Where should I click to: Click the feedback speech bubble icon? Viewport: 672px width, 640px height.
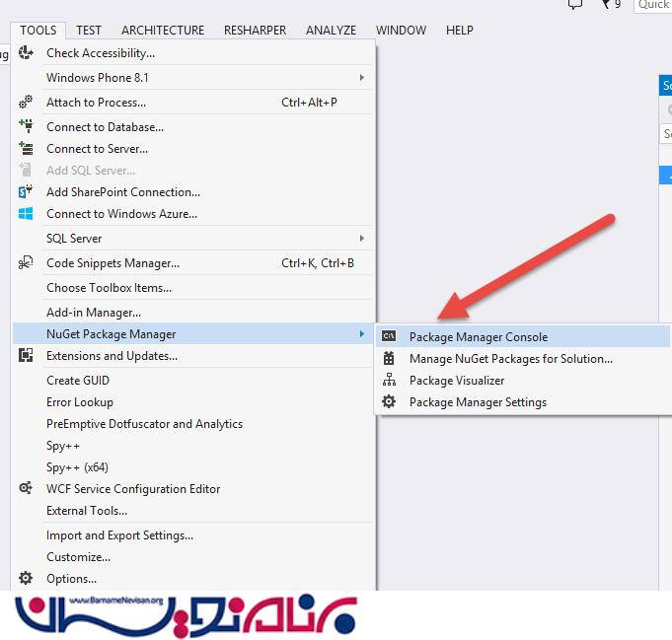[575, 4]
